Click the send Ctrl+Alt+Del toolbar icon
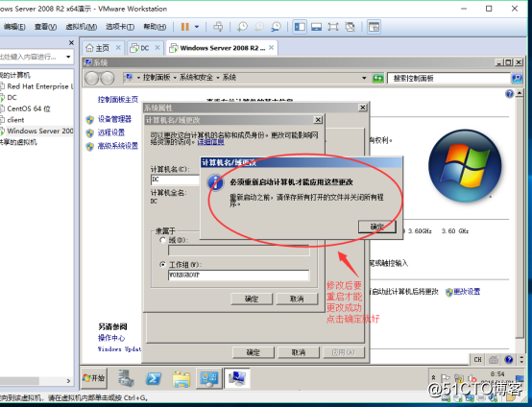The width and height of the screenshot is (532, 407). coord(218,27)
